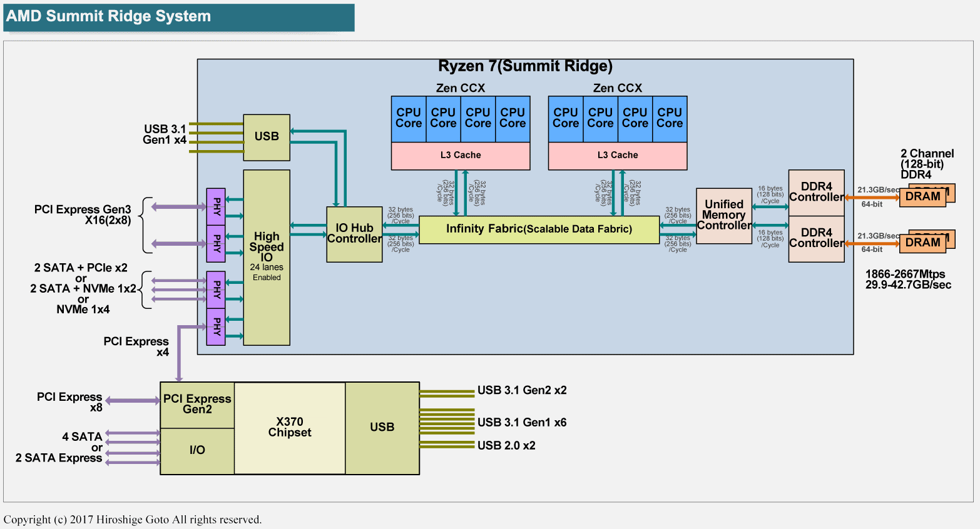Click the "USB 3.1 Gen1 x6" label
The width and height of the screenshot is (980, 529).
click(x=522, y=422)
